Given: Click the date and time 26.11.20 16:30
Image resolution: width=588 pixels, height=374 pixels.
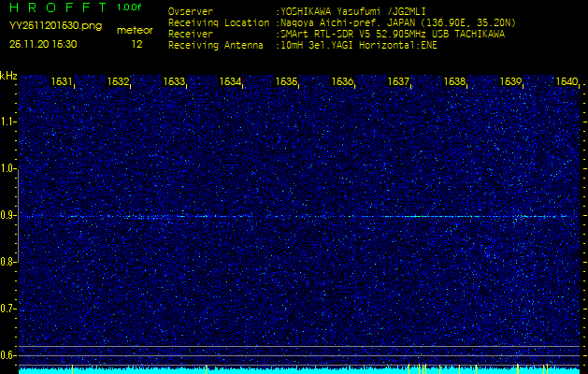Looking at the screenshot, I should pos(43,43).
